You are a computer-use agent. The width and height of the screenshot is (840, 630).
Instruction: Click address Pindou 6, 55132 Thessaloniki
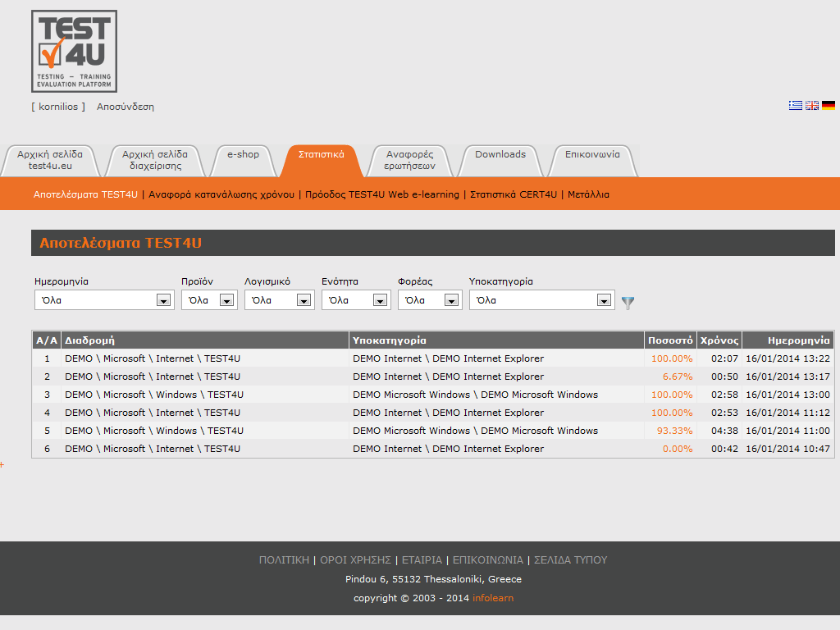433,579
